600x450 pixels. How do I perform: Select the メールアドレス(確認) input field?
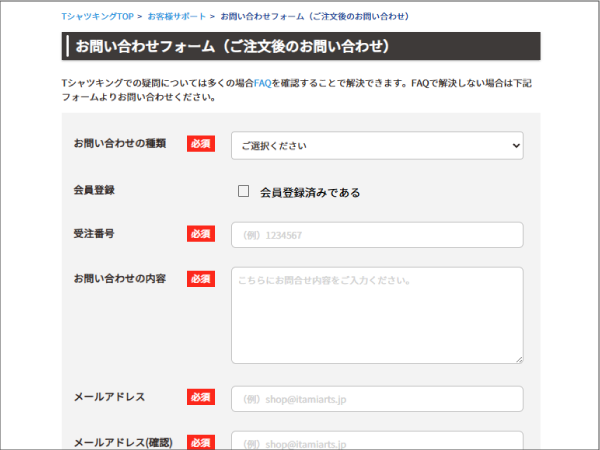click(x=377, y=441)
